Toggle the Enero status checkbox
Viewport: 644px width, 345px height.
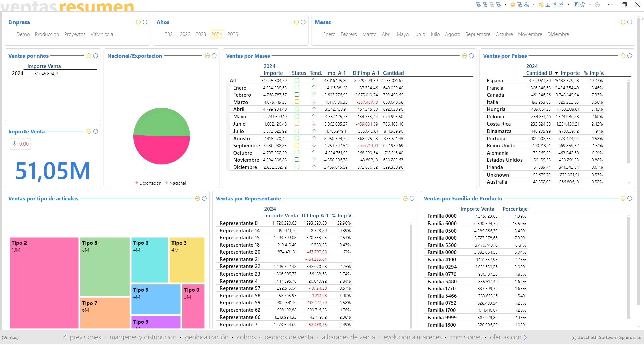pyautogui.click(x=297, y=87)
